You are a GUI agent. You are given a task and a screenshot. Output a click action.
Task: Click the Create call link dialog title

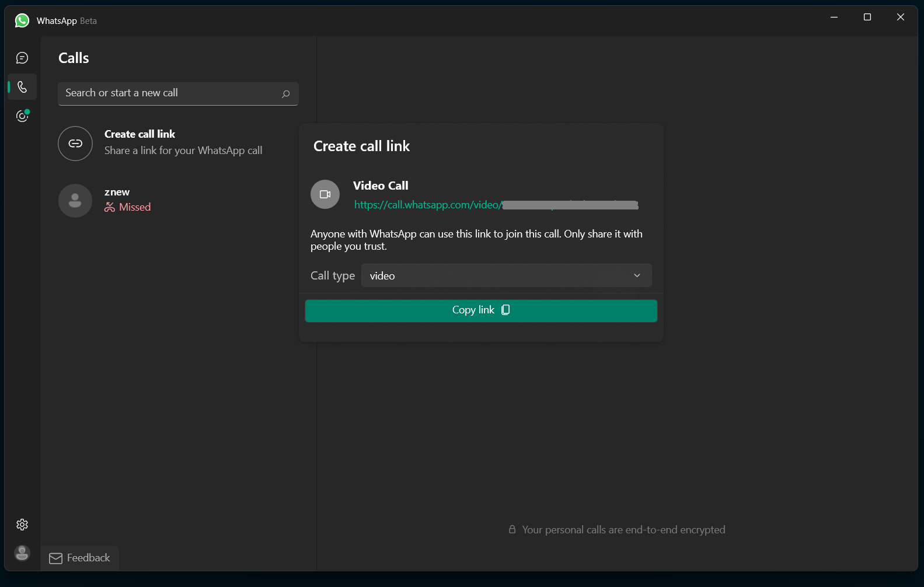pos(361,146)
